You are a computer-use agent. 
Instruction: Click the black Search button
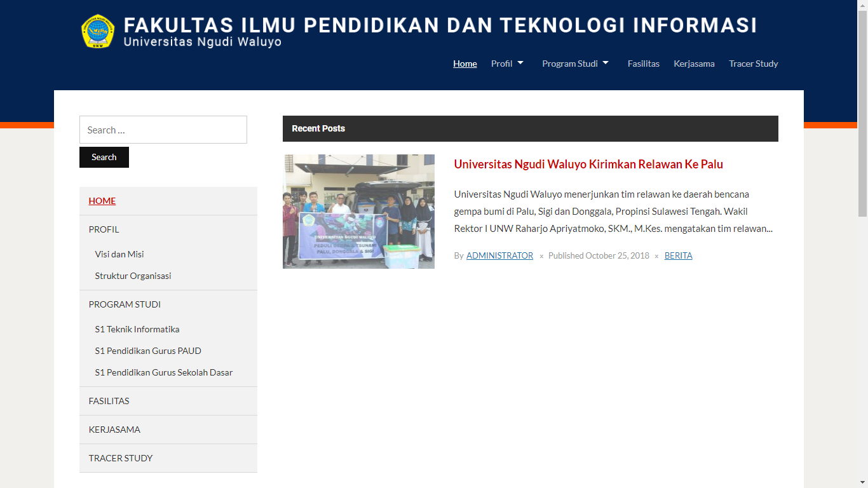[104, 157]
